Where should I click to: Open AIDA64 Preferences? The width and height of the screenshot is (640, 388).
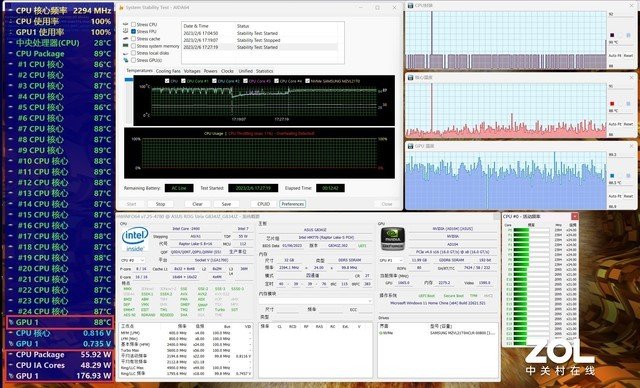click(x=293, y=204)
